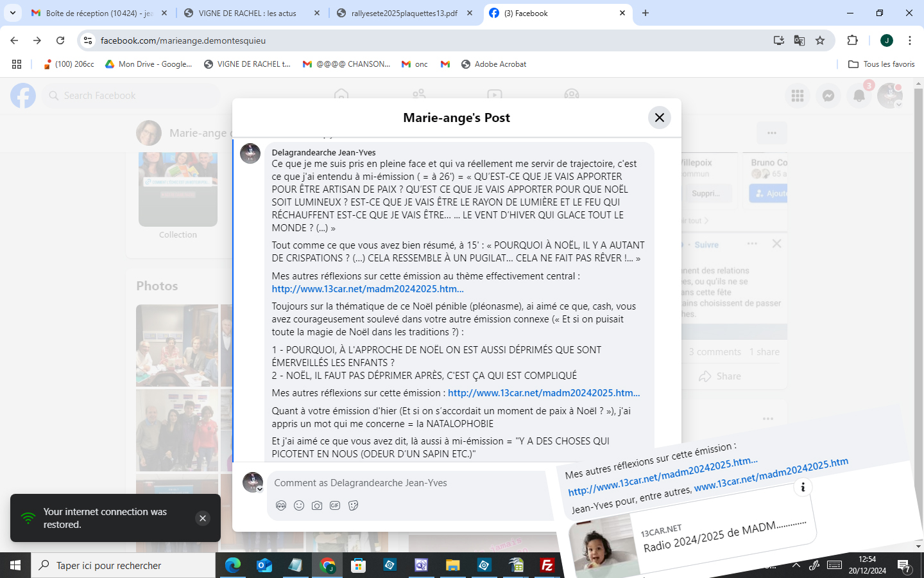Close the Marie-ange's Post dialog
Image resolution: width=924 pixels, height=578 pixels.
[x=659, y=118]
